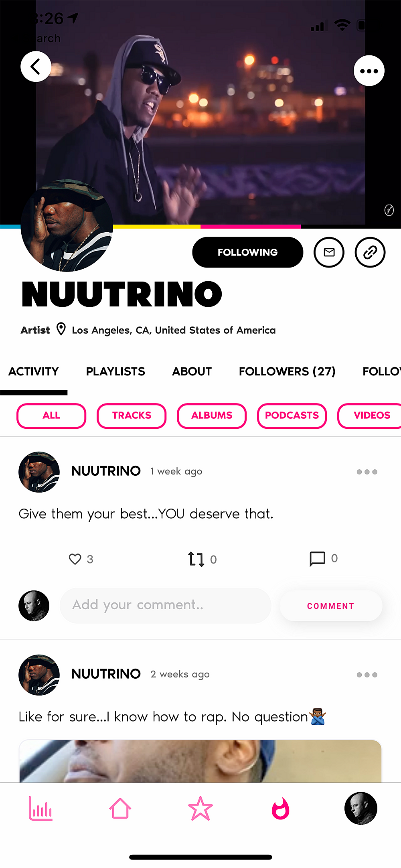
Task: Open trending via the flame icon
Action: pos(280,808)
